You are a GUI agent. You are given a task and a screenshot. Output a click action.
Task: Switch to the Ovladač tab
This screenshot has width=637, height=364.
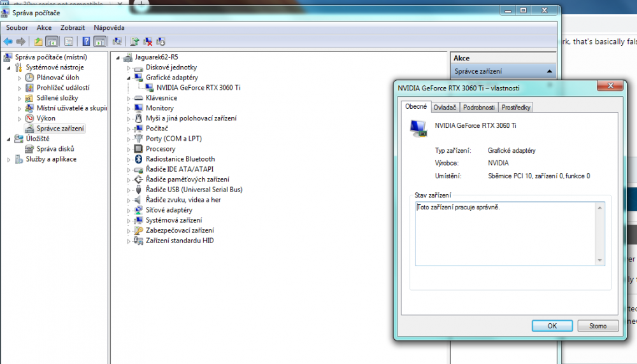click(445, 108)
